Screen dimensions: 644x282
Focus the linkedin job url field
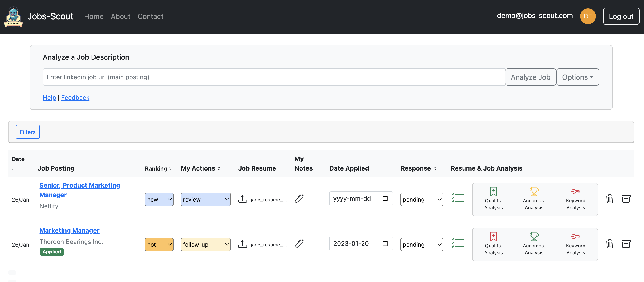(274, 77)
